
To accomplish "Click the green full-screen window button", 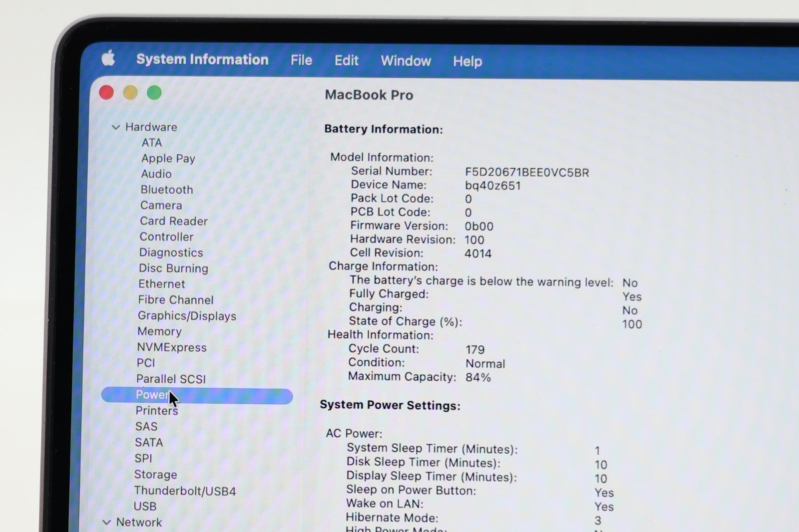I will (x=154, y=93).
